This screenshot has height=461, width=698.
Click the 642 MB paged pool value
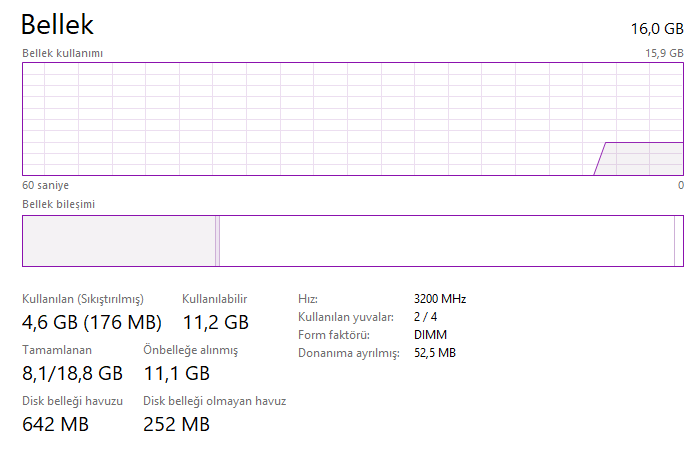pos(55,425)
